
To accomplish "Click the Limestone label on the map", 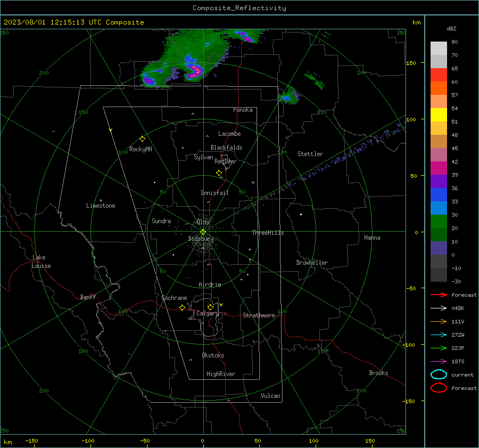I will [x=101, y=206].
